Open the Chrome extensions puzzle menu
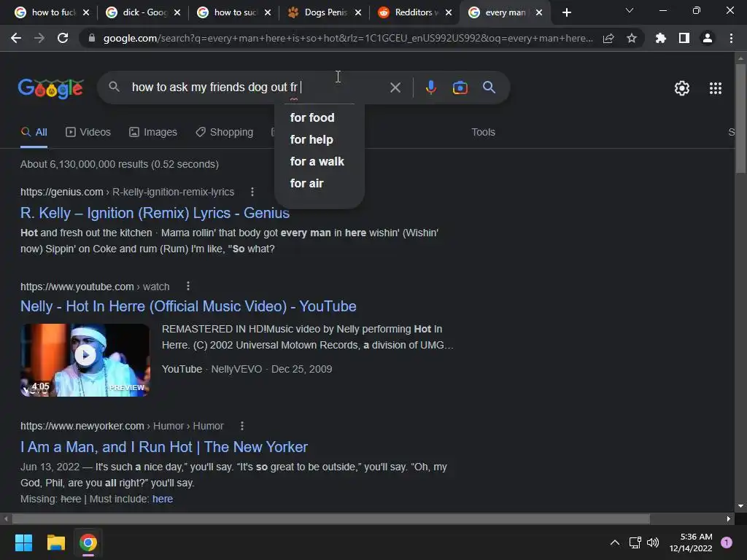This screenshot has height=560, width=747. click(x=660, y=38)
